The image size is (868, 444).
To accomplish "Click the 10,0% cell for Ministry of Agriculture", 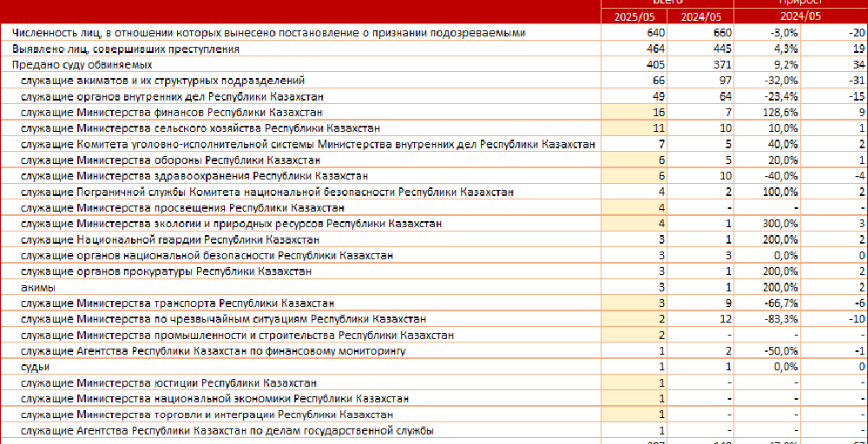I will pyautogui.click(x=785, y=129).
